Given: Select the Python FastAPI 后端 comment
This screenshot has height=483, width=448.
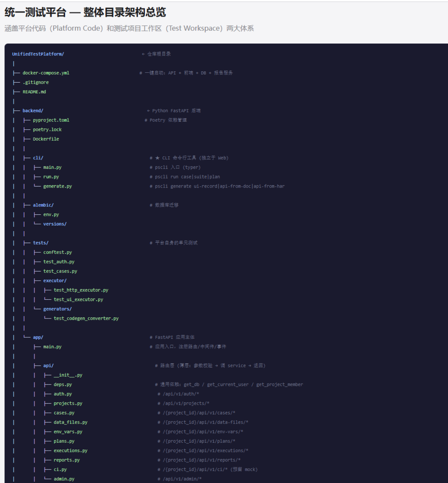Looking at the screenshot, I should [x=174, y=111].
